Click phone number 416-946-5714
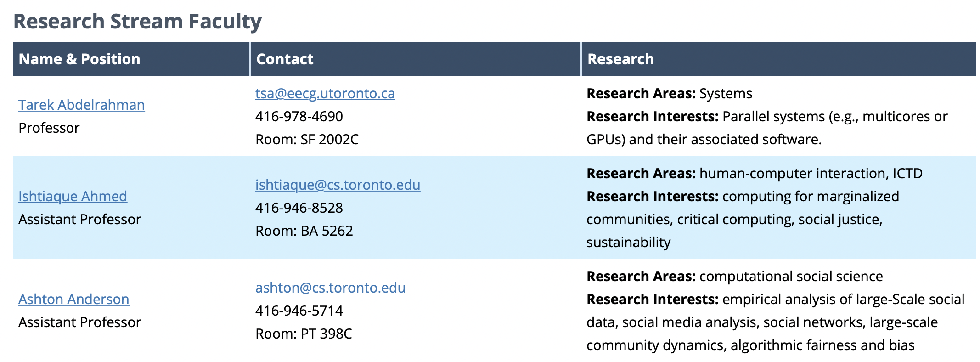The image size is (980, 362). point(299,311)
